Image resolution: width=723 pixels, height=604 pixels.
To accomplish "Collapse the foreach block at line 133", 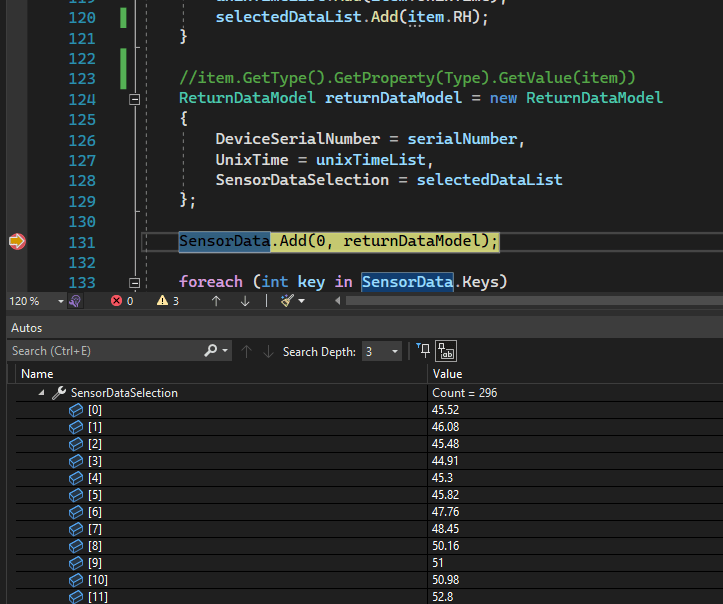I will 134,283.
